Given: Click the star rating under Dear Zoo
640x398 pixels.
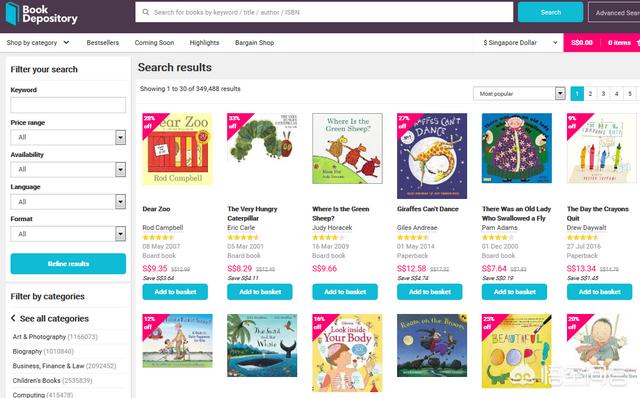Looking at the screenshot, I should 158,237.
